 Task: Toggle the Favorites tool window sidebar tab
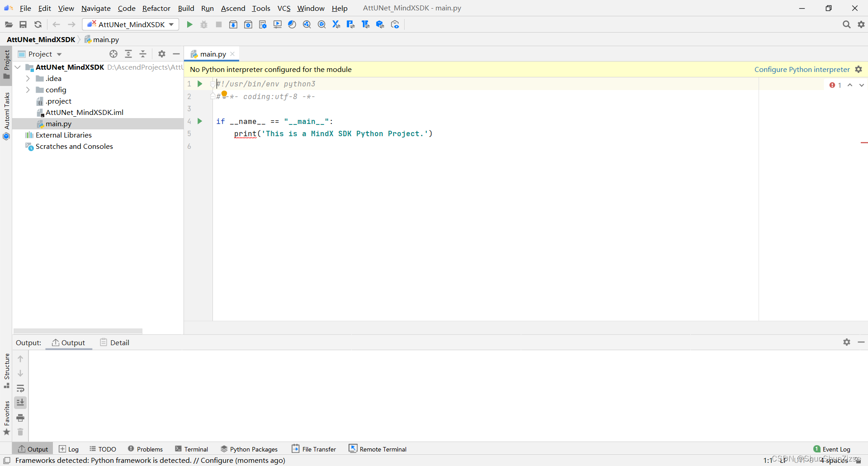pos(6,418)
